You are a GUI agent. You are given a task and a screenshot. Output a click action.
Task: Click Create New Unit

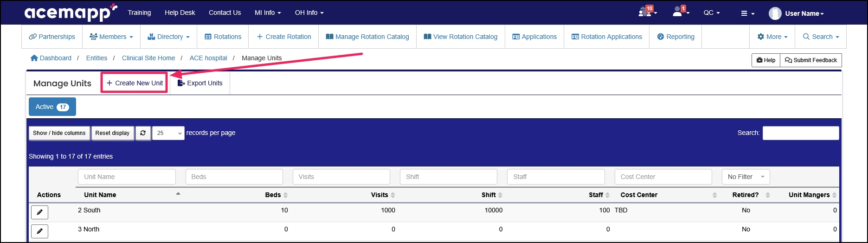(x=135, y=83)
